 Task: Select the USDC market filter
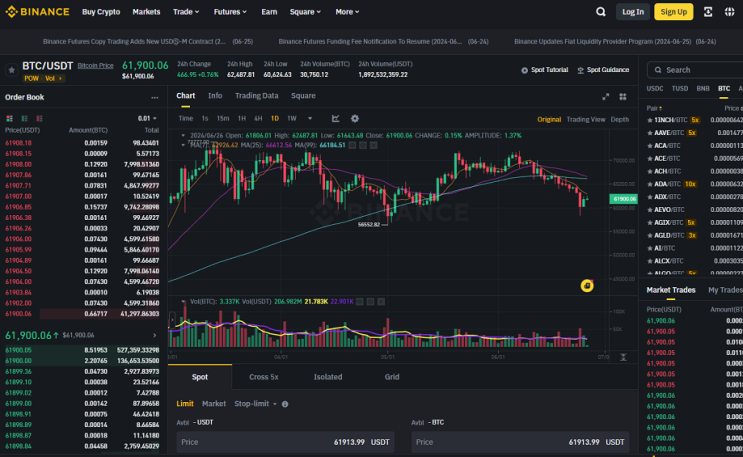(x=655, y=89)
